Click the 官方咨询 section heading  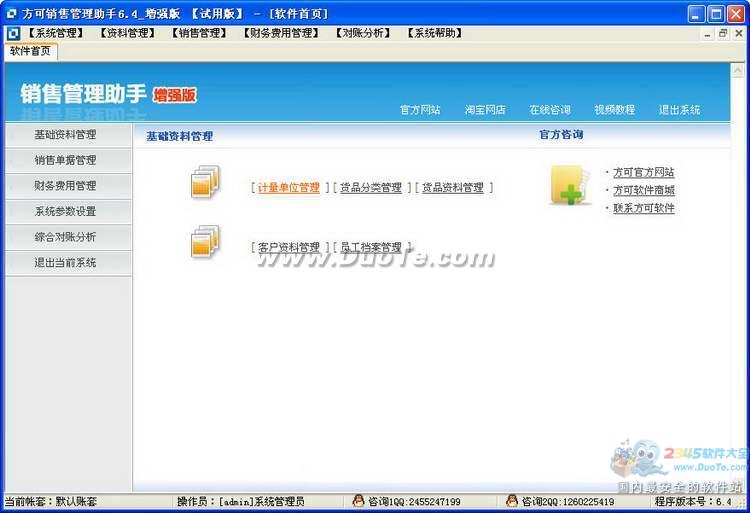coord(561,135)
